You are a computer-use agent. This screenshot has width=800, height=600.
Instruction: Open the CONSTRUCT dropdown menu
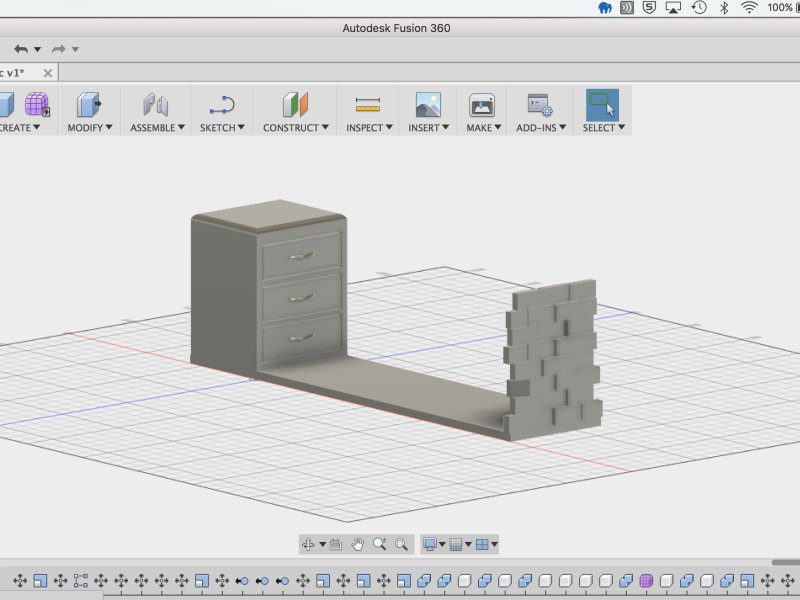[295, 128]
